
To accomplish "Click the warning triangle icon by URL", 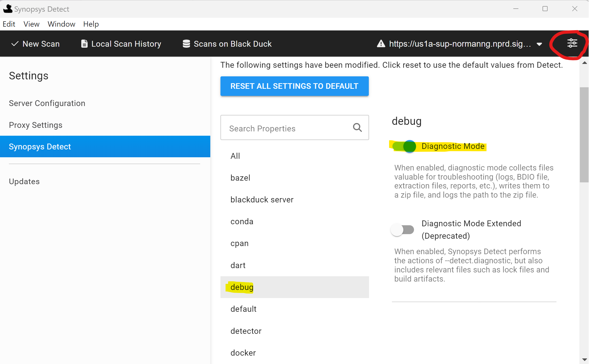I will (x=381, y=44).
